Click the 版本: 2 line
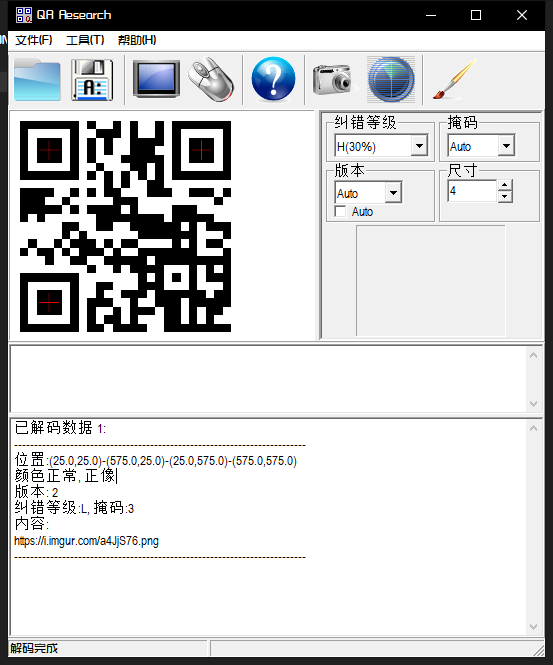The image size is (553, 665). [x=36, y=492]
